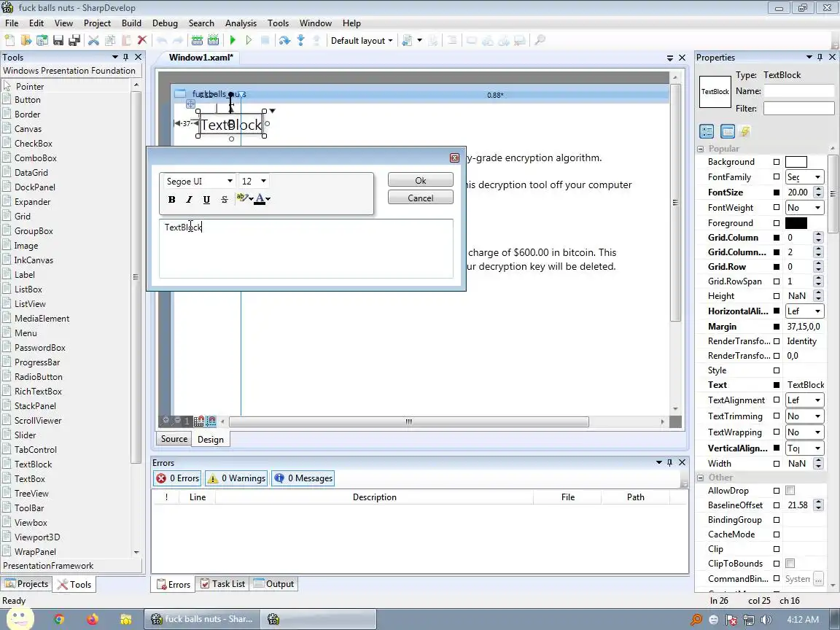Click Ok in the text editor dialog
Screen dimensions: 840x630
[421, 181]
